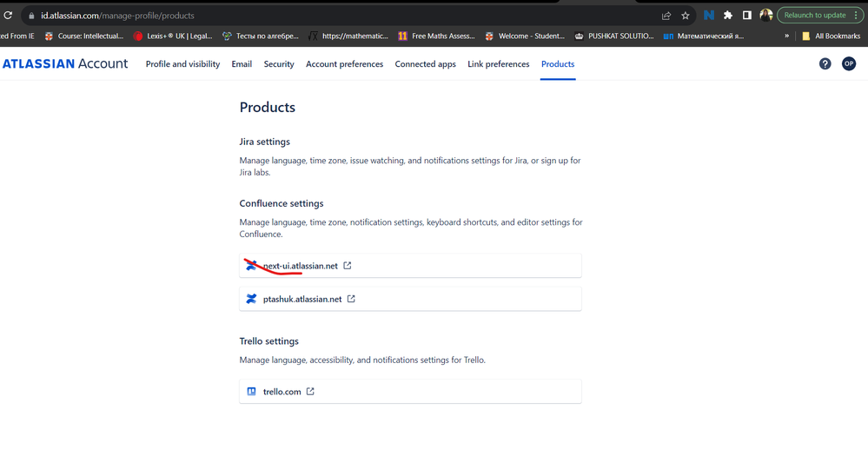Image resolution: width=868 pixels, height=456 pixels.
Task: Click the Atlassian Account logo
Action: 65,63
